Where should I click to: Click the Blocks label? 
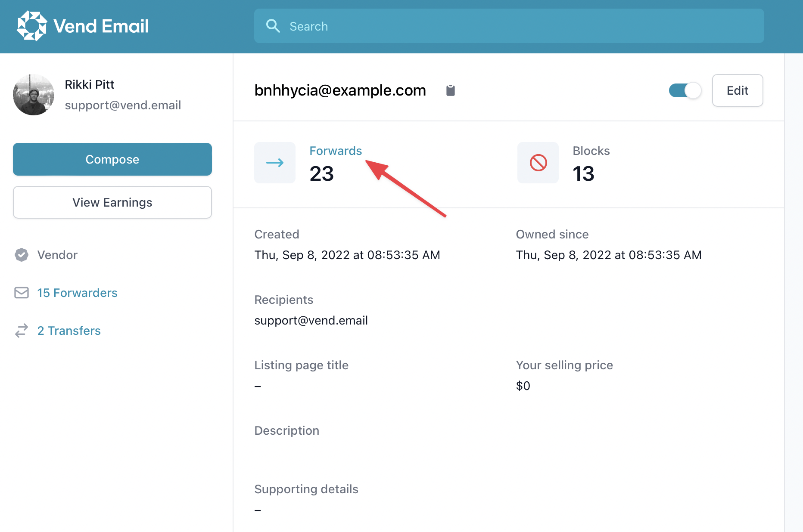pyautogui.click(x=591, y=151)
